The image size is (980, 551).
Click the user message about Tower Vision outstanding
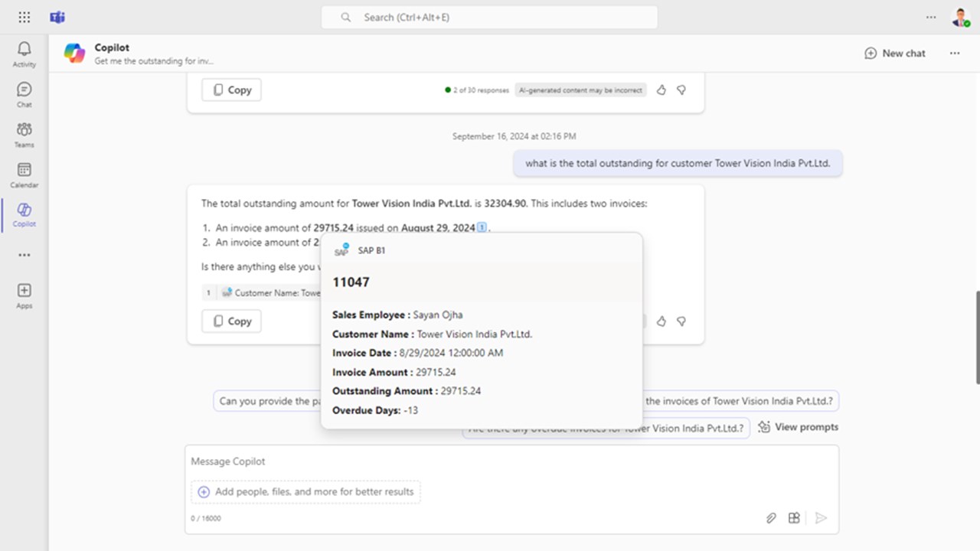tap(678, 163)
